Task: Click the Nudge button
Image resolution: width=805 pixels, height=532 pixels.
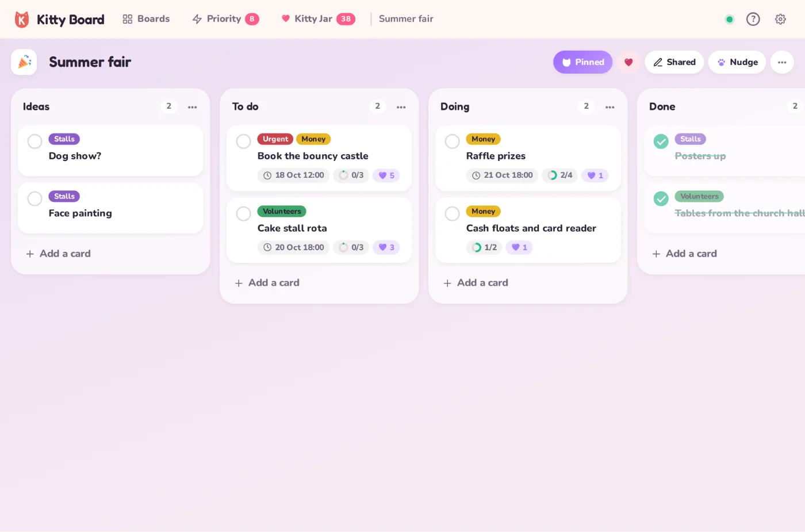Action: 737,62
